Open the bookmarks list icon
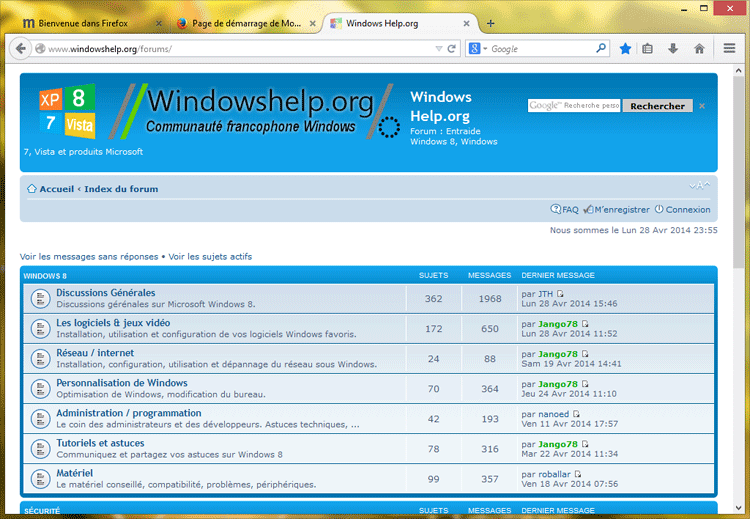 [648, 48]
